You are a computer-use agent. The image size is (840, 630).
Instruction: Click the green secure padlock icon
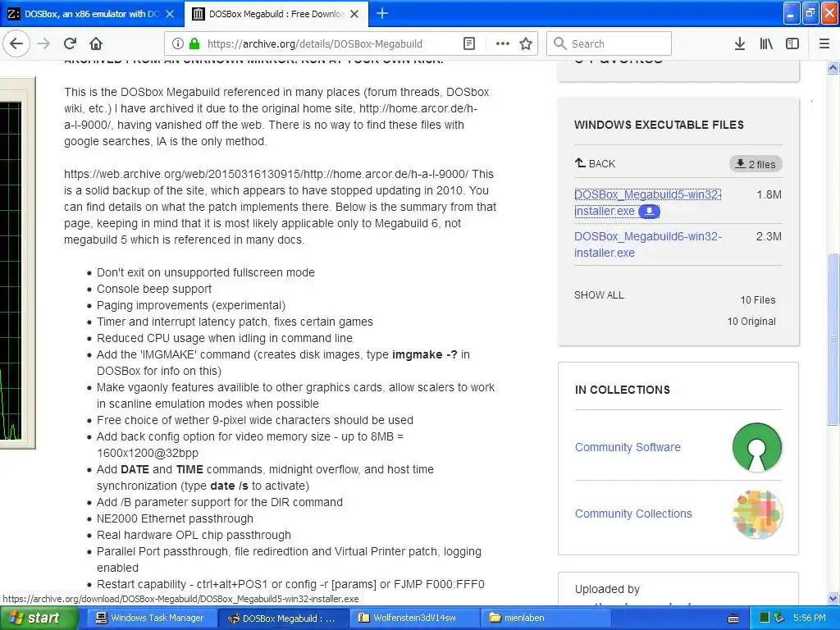194,43
